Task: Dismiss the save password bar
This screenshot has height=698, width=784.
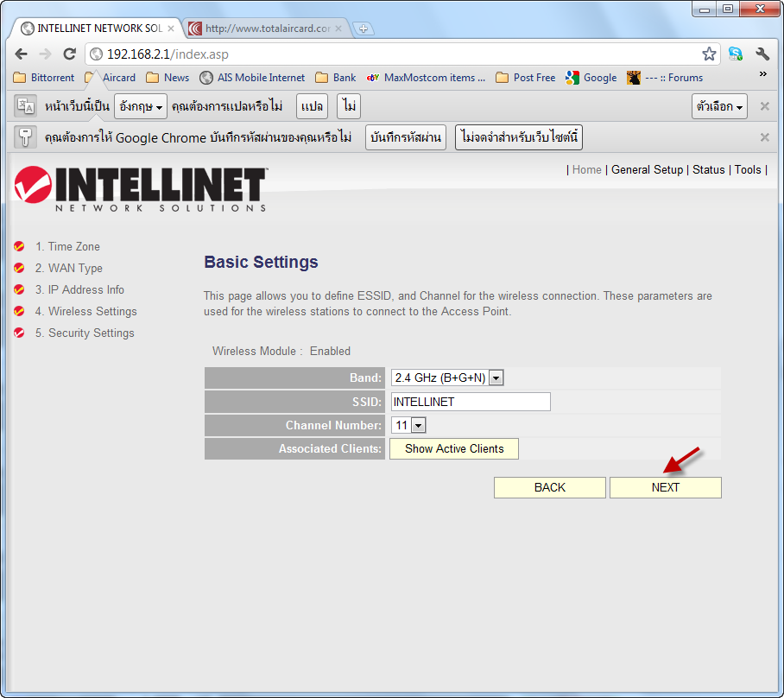Action: click(764, 137)
